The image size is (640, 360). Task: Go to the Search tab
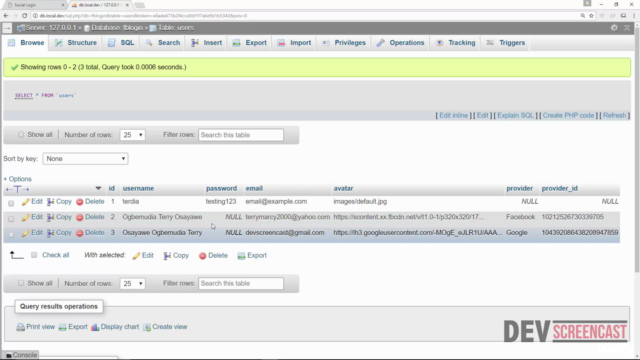click(162, 43)
